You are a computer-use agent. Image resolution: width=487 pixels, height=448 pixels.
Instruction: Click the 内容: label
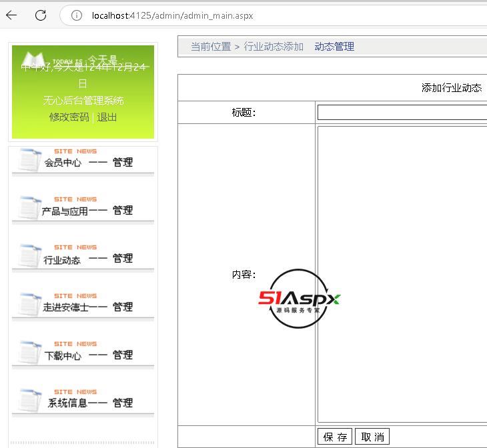(x=243, y=275)
